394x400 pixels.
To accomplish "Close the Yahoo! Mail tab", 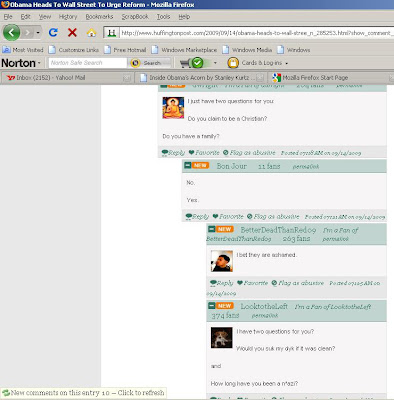I will click(126, 78).
